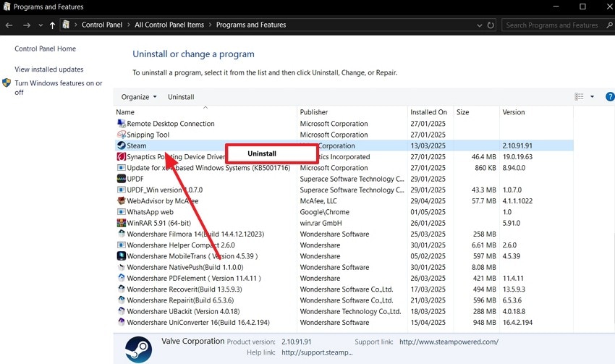
Task: Select the Update for x64-based Windows Systems row
Action: pyautogui.click(x=344, y=167)
